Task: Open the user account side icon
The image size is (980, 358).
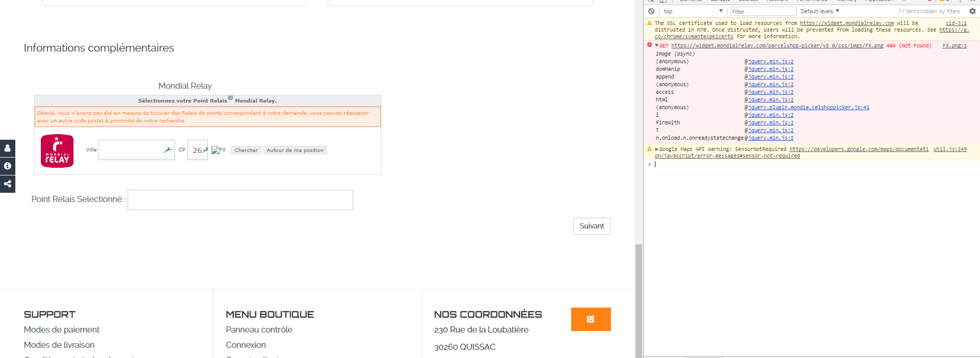Action: (8, 148)
